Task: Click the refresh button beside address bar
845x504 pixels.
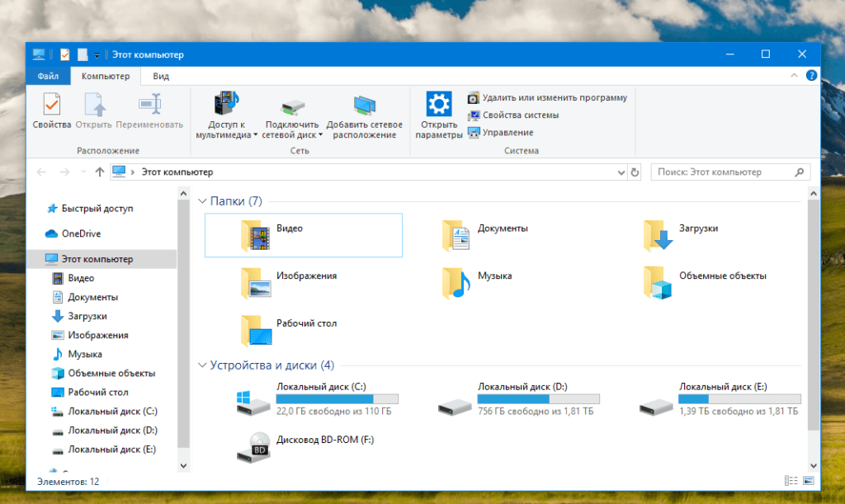Action: pyautogui.click(x=635, y=172)
